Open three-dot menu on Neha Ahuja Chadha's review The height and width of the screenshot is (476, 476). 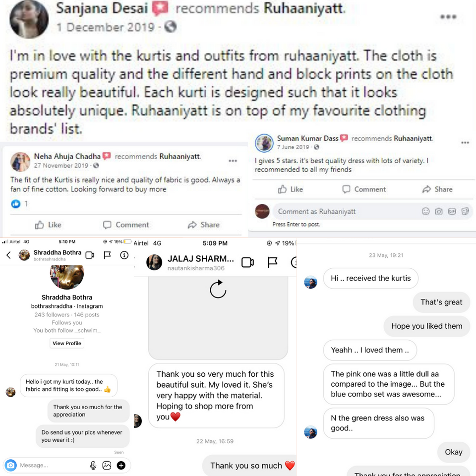233,161
